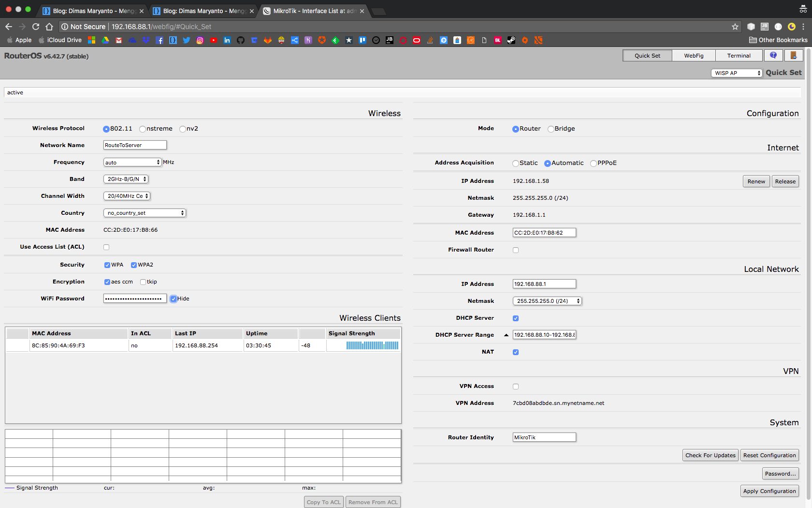The image size is (812, 508).
Task: Reload the page with the refresh icon
Action: coord(35,27)
